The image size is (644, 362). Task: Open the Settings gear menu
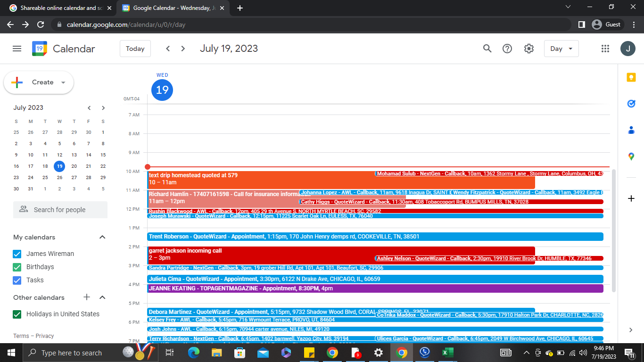(x=529, y=49)
